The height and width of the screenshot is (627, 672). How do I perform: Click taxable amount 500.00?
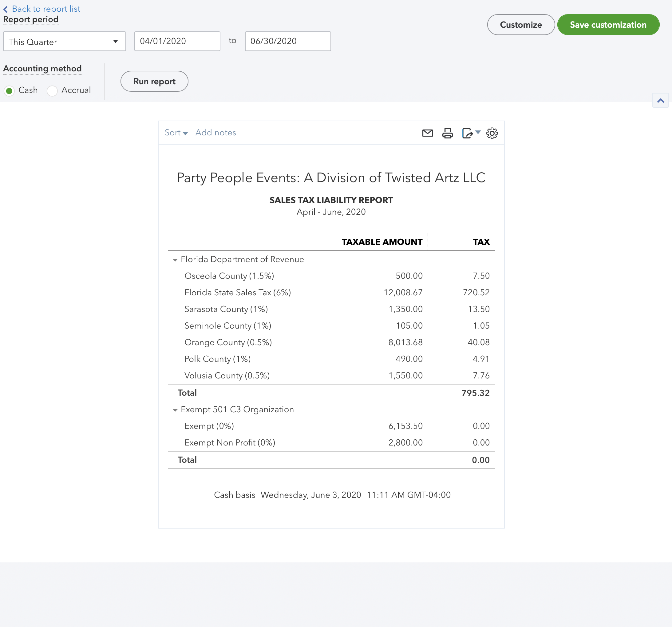tap(409, 276)
